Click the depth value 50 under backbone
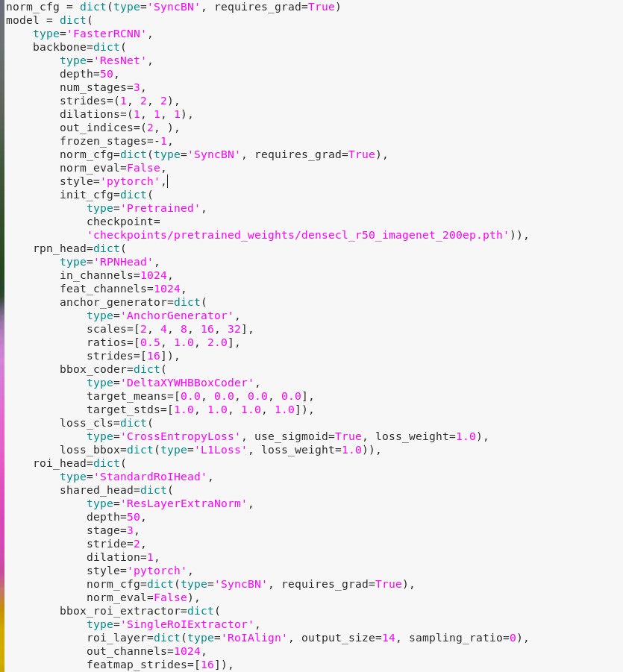The width and height of the screenshot is (623, 672). (107, 74)
